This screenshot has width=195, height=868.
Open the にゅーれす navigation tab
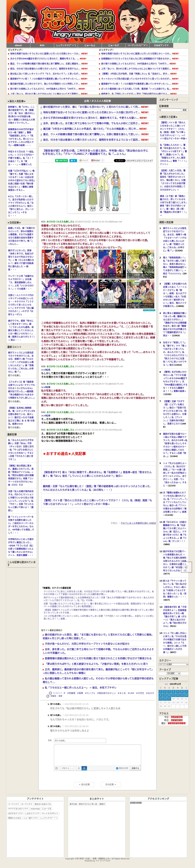click(114, 45)
